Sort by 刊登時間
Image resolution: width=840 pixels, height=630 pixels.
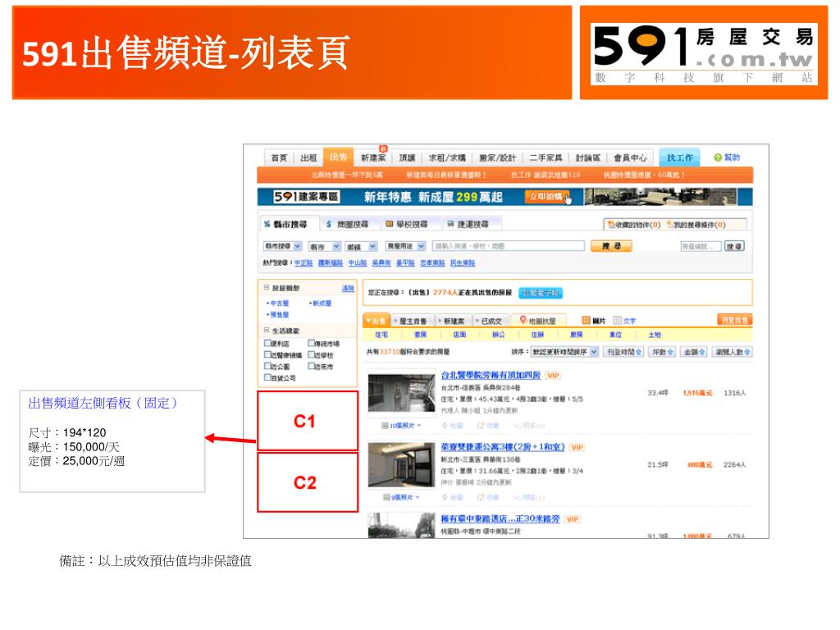[x=623, y=352]
